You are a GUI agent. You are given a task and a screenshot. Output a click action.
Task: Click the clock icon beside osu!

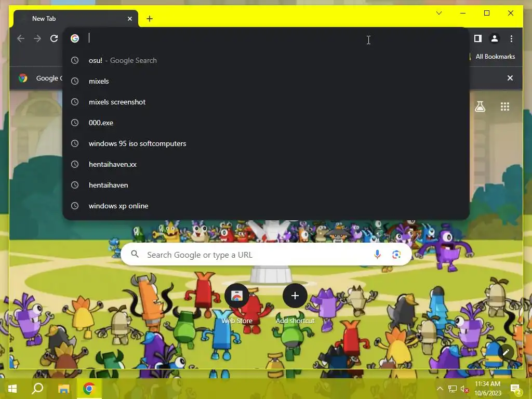75,60
